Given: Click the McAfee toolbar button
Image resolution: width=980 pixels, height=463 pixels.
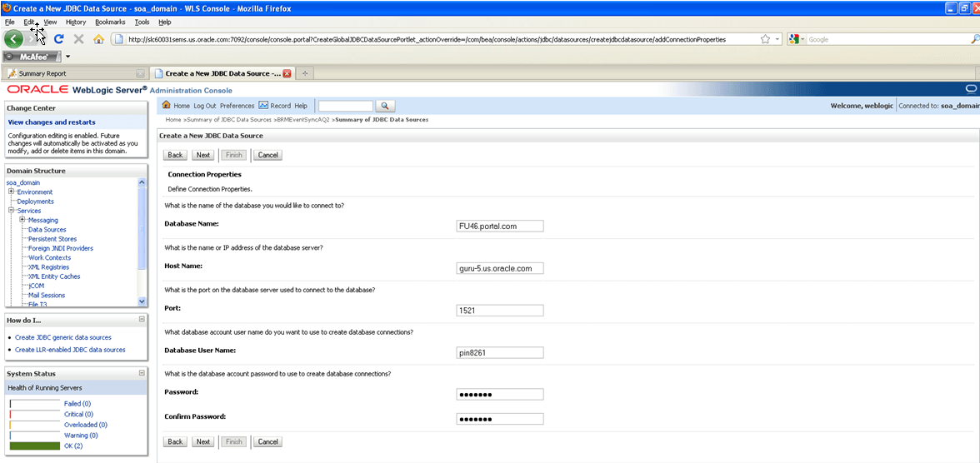Looking at the screenshot, I should pos(32,57).
